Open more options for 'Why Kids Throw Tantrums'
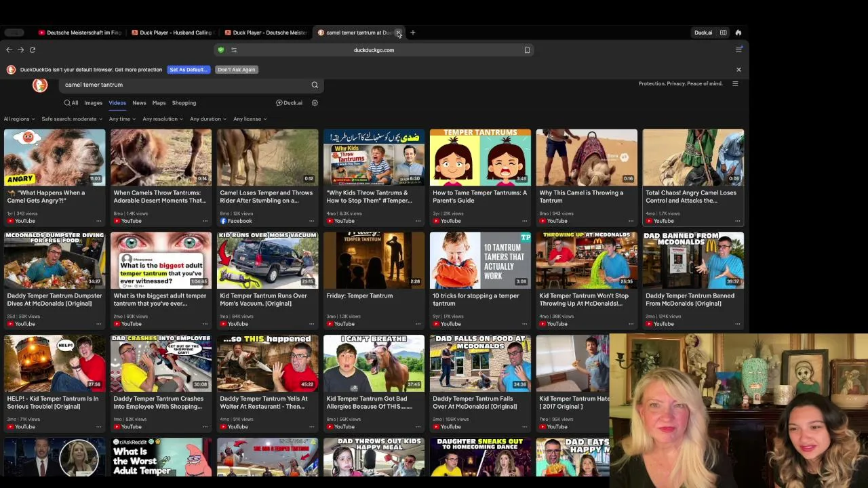 pyautogui.click(x=418, y=221)
